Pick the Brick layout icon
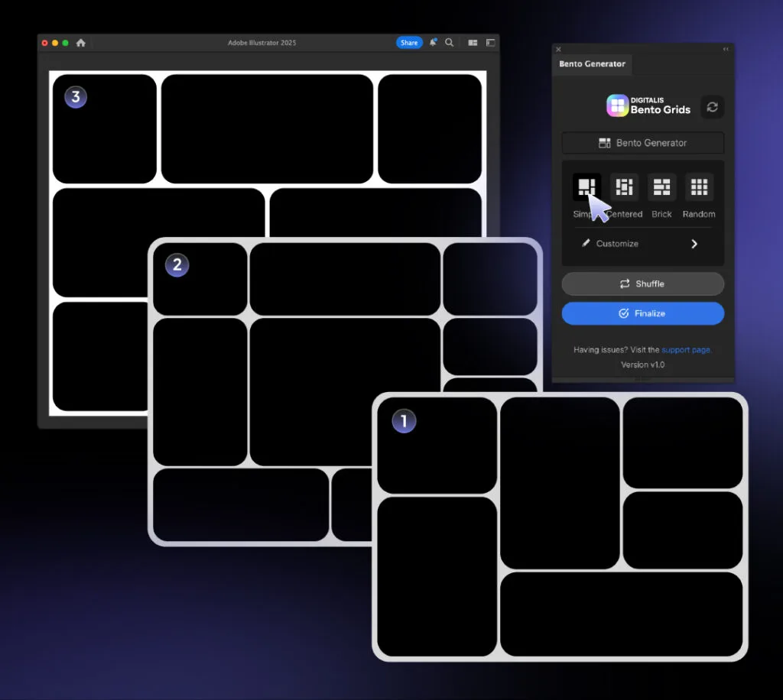 [661, 187]
